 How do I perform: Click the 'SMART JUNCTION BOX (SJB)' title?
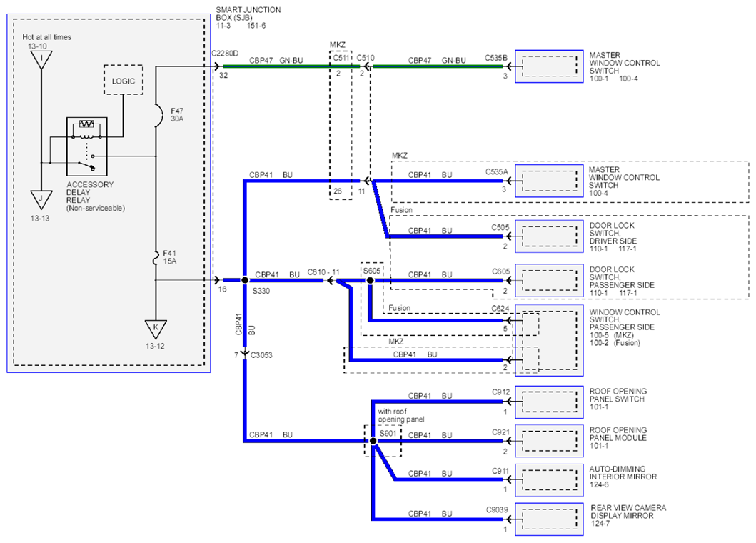tap(248, 14)
